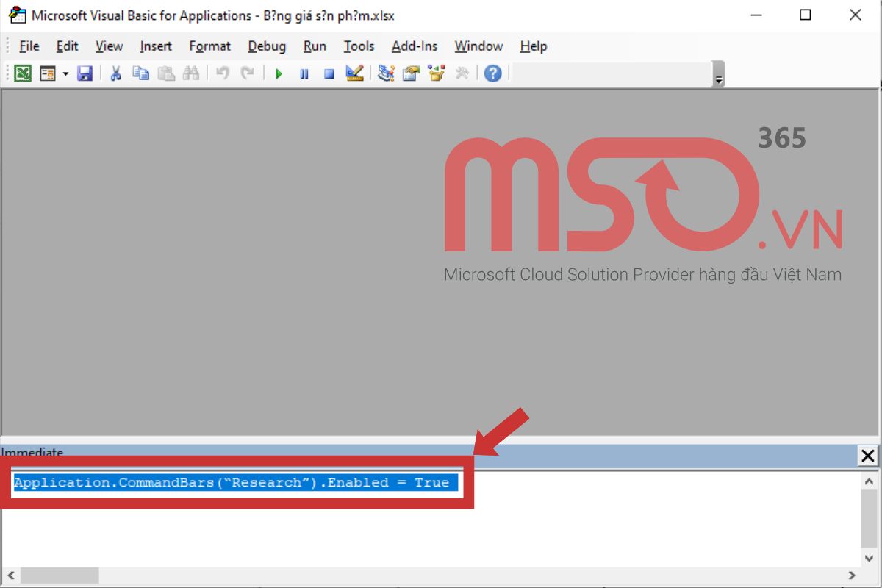Click the Immediate window up scroll arrow
This screenshot has width=882, height=588.
click(868, 481)
